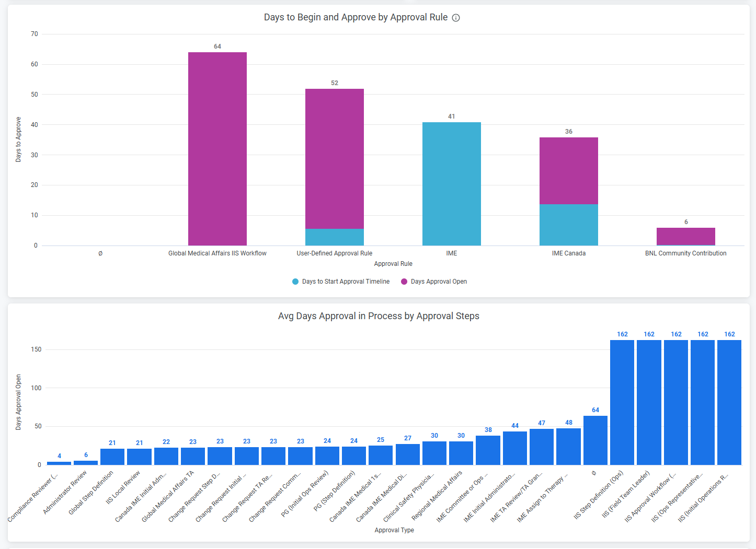Click the '52' total above User-Defined Approval Rule
This screenshot has height=549, width=756.
pyautogui.click(x=335, y=83)
